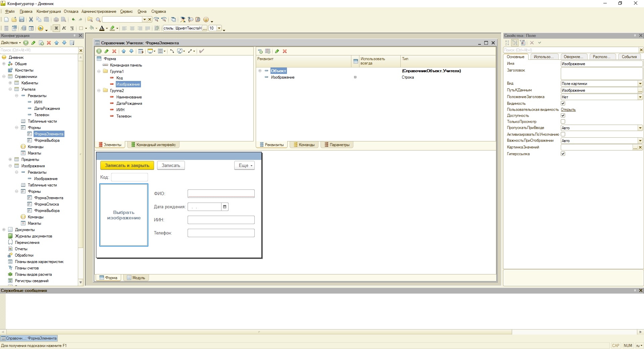Click the Cut scissors icon in toolbar

31,19
